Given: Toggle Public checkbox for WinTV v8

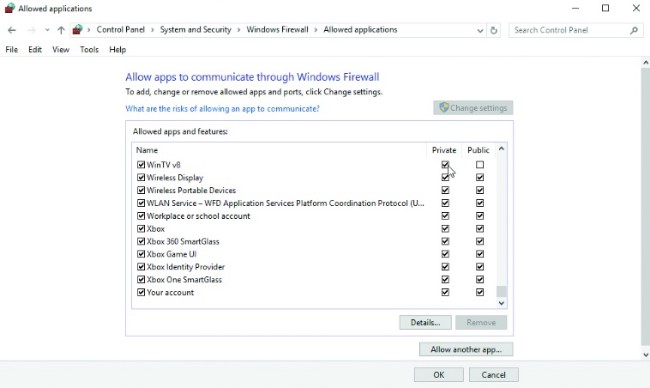Looking at the screenshot, I should click(x=480, y=165).
